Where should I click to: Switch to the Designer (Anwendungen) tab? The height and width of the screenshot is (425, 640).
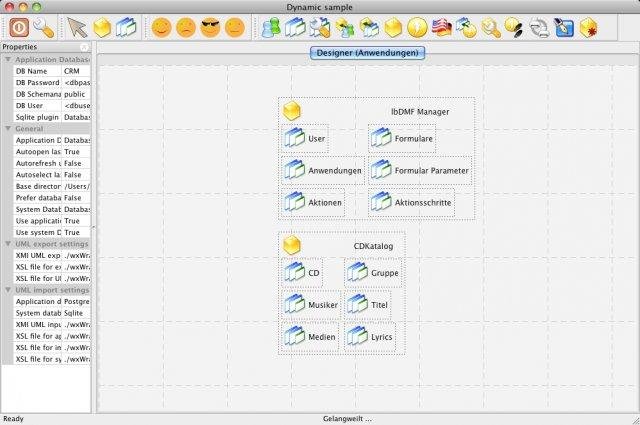[x=367, y=53]
